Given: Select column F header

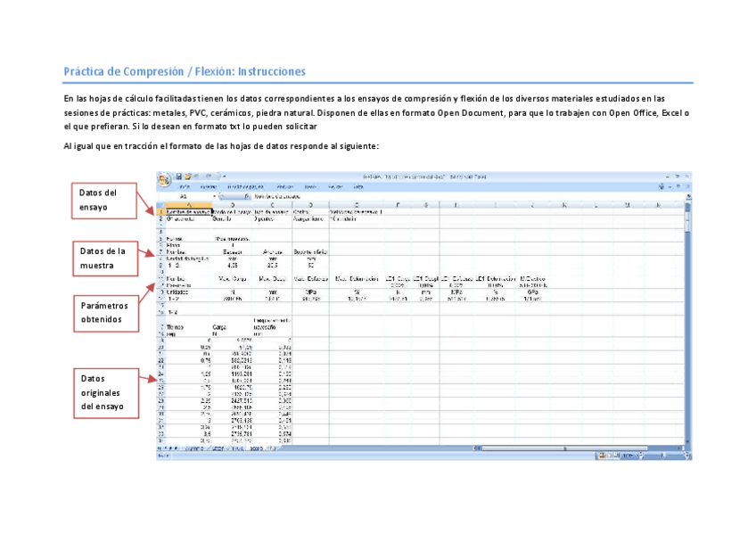Looking at the screenshot, I should coord(398,205).
